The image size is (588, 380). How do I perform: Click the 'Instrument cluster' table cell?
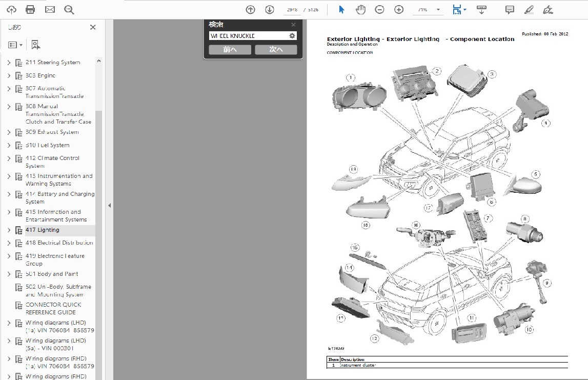pyautogui.click(x=358, y=365)
